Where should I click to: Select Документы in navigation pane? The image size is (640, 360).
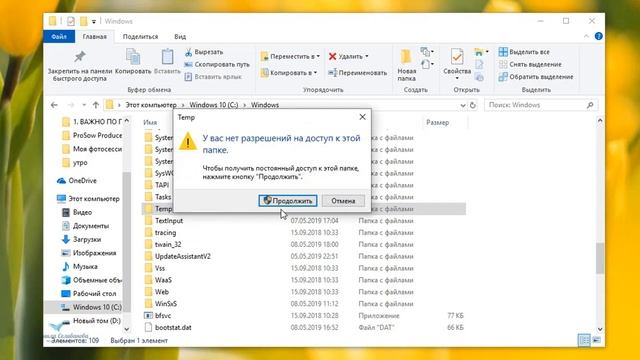click(85, 226)
